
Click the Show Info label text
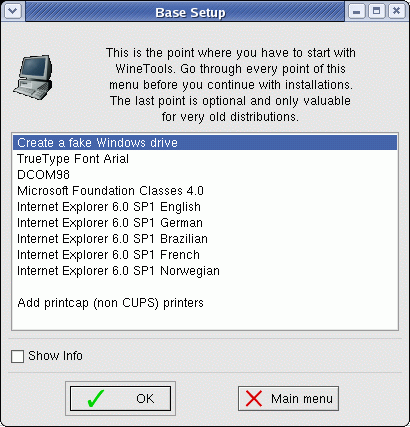click(55, 356)
